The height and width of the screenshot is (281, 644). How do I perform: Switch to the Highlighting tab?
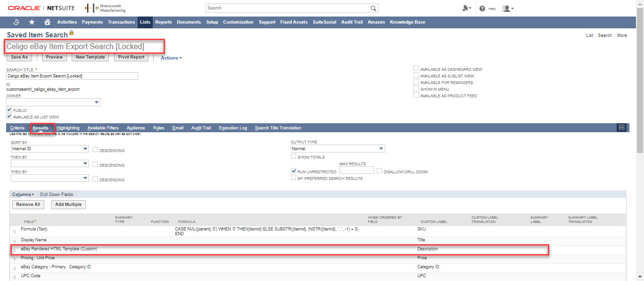click(68, 128)
